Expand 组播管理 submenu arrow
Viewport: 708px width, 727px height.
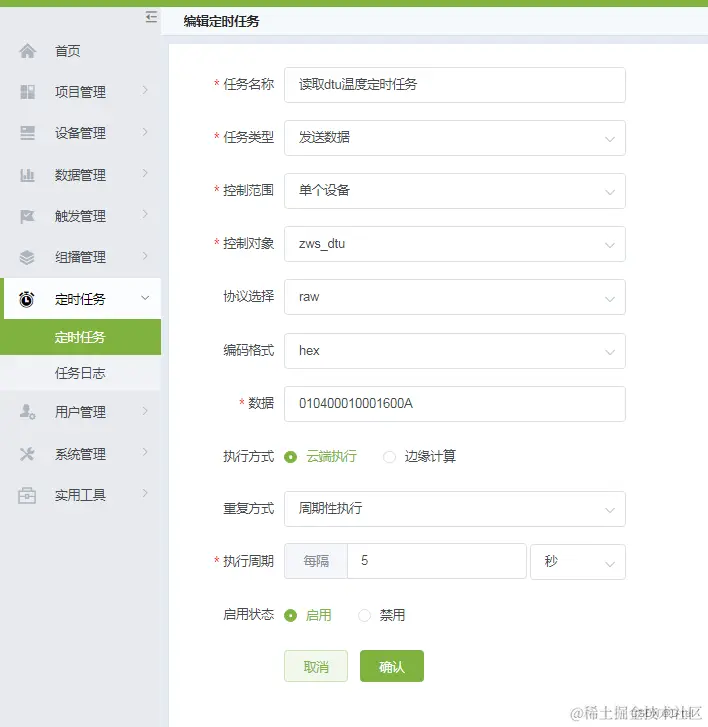(x=145, y=255)
